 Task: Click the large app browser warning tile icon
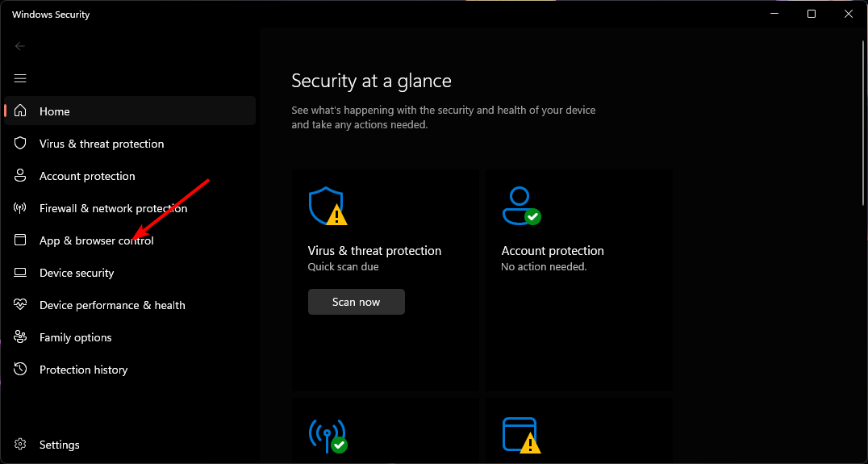tap(521, 436)
